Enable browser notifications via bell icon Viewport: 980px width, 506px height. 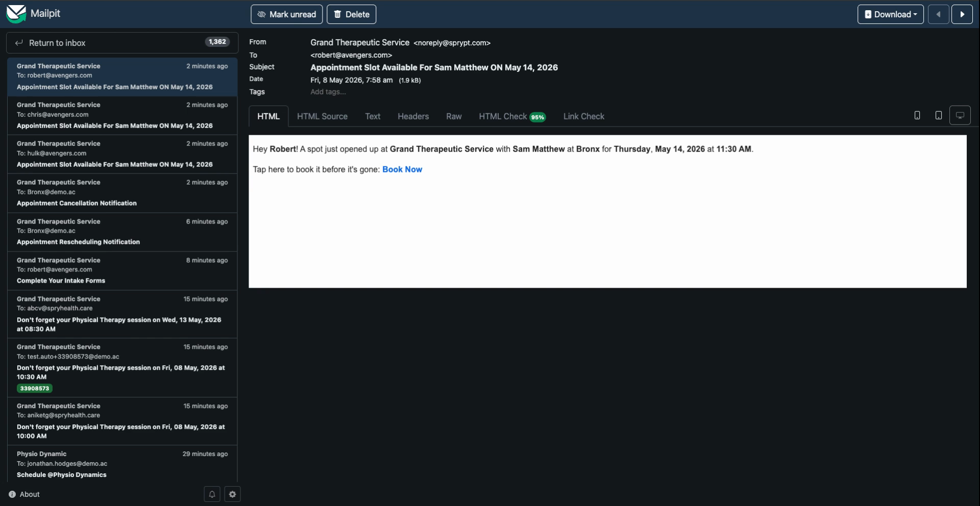[212, 494]
